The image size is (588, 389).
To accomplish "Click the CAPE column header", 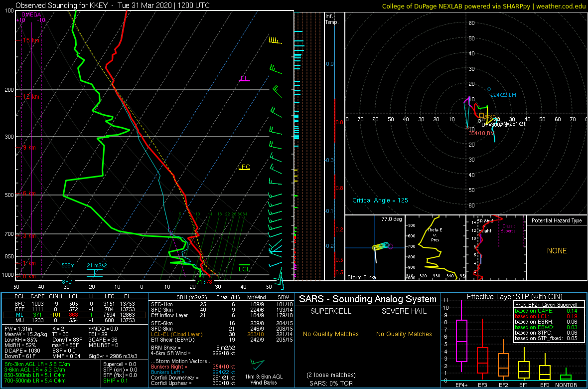I will 38,296.
